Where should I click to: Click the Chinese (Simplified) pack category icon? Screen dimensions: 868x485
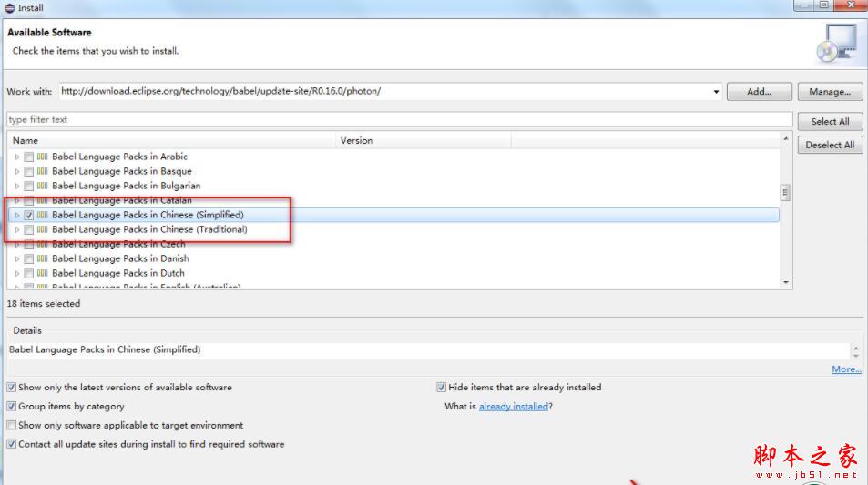pos(43,215)
